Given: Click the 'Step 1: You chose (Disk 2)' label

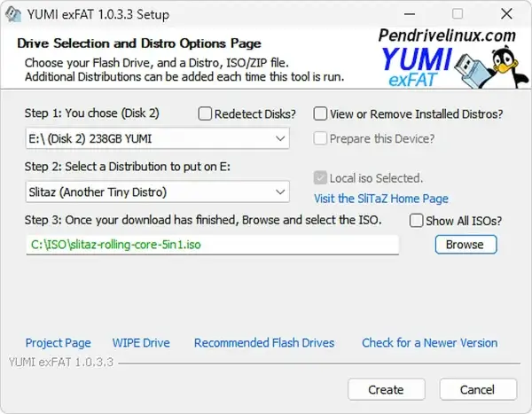Looking at the screenshot, I should coord(91,113).
